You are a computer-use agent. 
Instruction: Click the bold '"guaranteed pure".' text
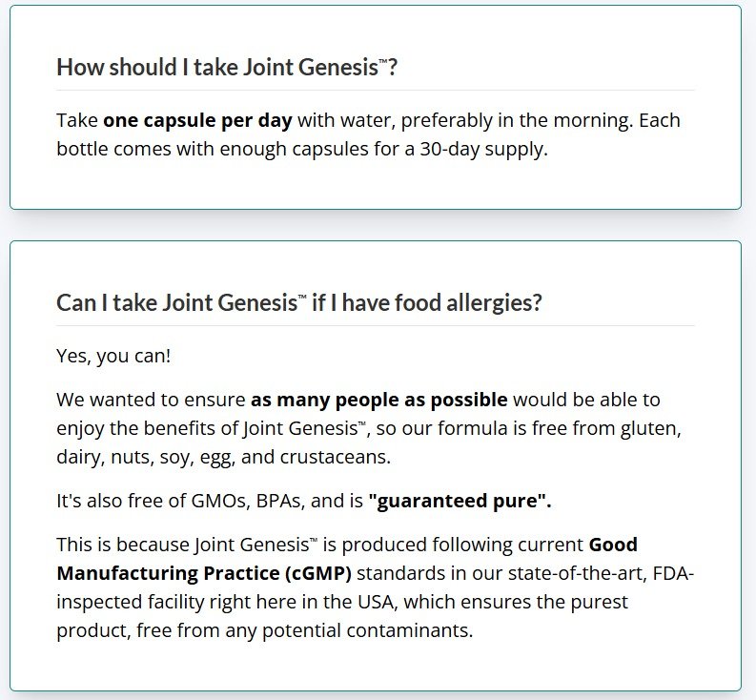[460, 501]
